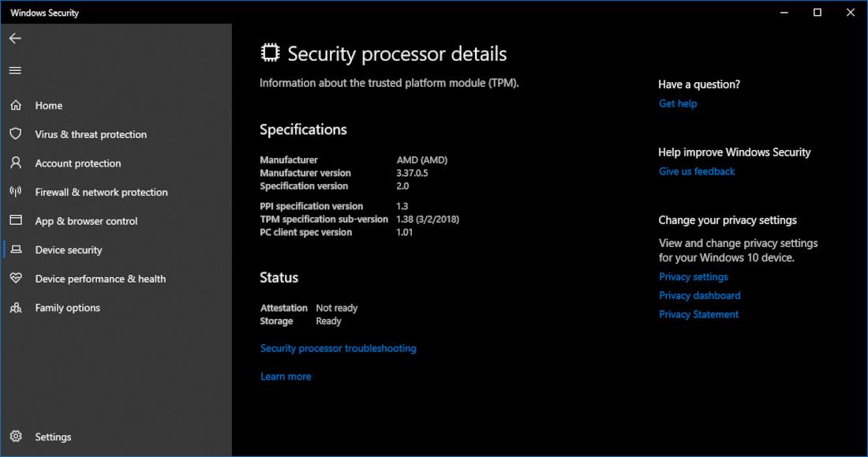Click the hamburger menu button
The width and height of the screenshot is (868, 457).
click(14, 70)
